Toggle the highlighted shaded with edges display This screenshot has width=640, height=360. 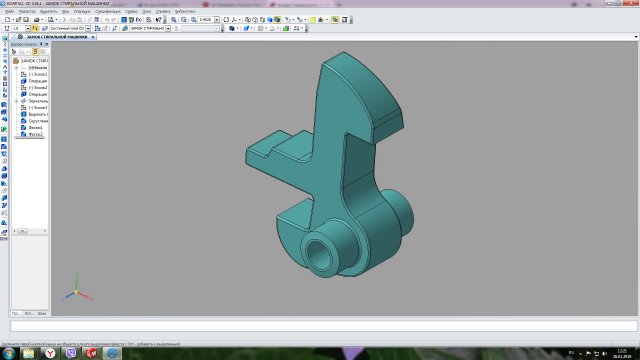tap(277, 20)
